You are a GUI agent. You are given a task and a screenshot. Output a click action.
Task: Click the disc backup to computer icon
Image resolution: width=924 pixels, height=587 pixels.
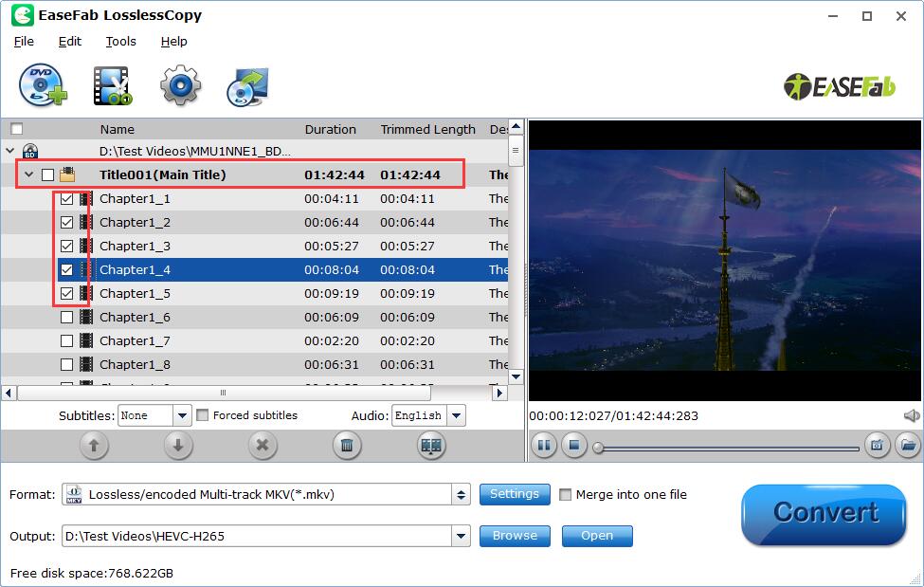coord(247,86)
